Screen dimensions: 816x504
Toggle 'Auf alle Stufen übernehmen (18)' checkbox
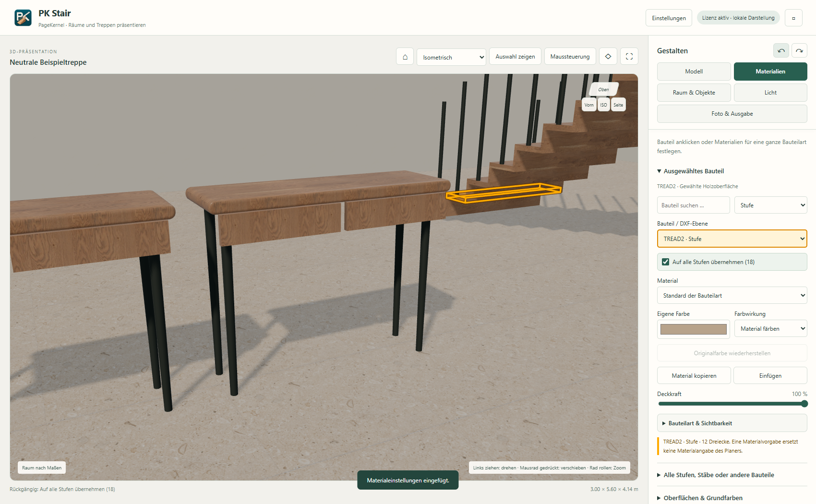(x=665, y=262)
